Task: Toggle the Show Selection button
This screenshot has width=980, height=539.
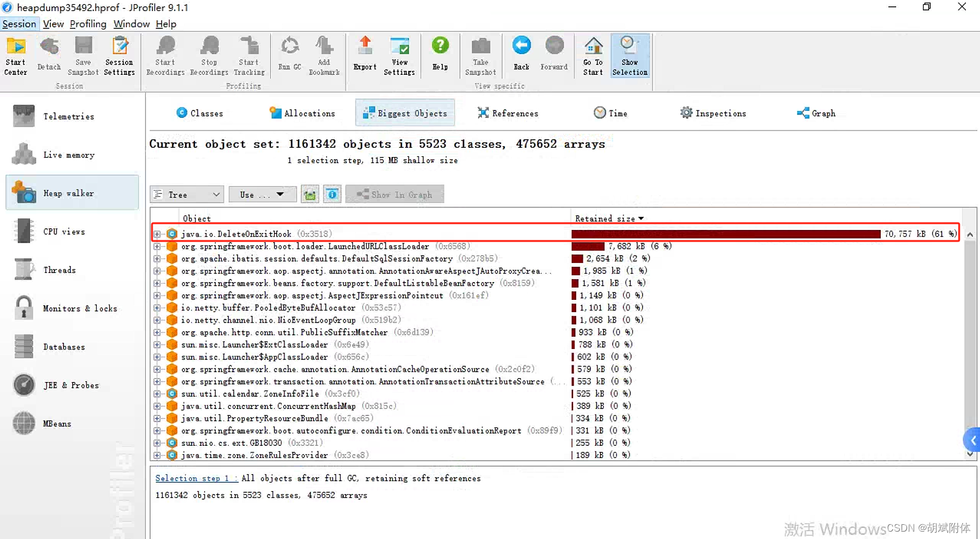Action: pos(630,56)
